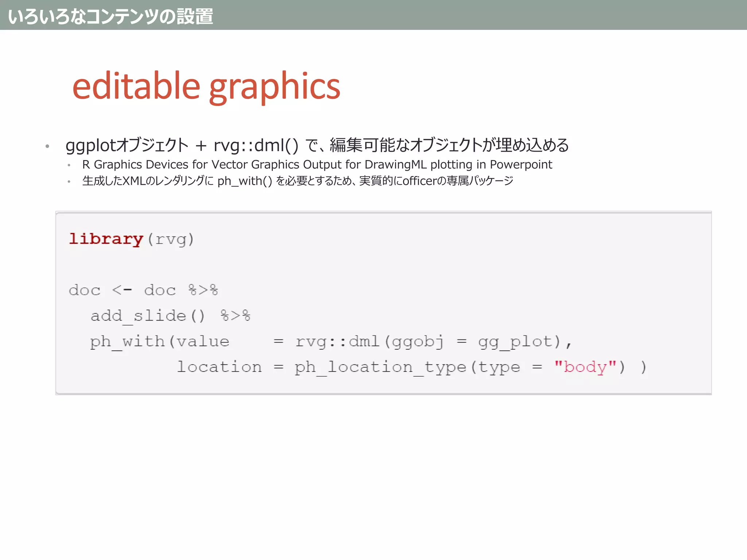Click the header title いろいろなコンテンツの設置
The width and height of the screenshot is (747, 560).
tap(111, 16)
